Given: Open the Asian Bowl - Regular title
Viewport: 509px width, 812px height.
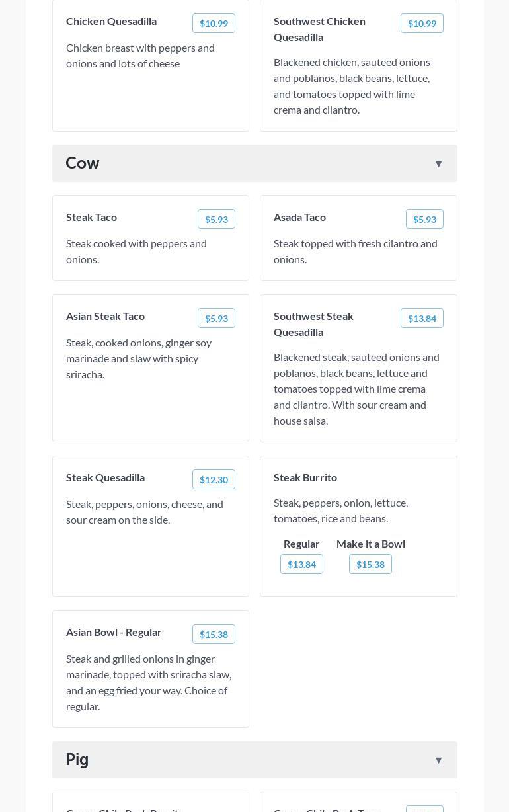Looking at the screenshot, I should click(x=114, y=632).
